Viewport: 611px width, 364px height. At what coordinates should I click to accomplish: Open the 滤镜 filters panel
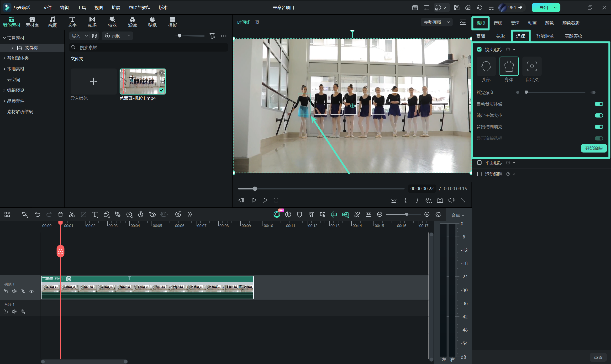point(132,22)
